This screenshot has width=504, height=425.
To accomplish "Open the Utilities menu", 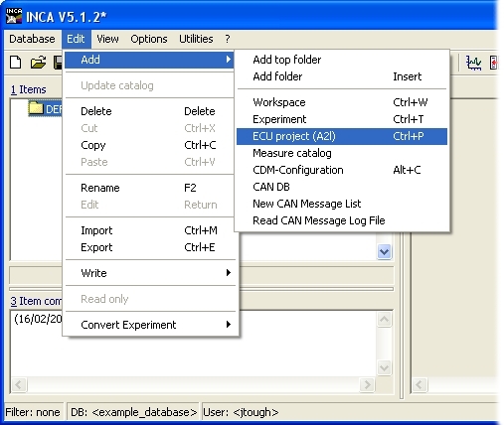I will pos(196,39).
